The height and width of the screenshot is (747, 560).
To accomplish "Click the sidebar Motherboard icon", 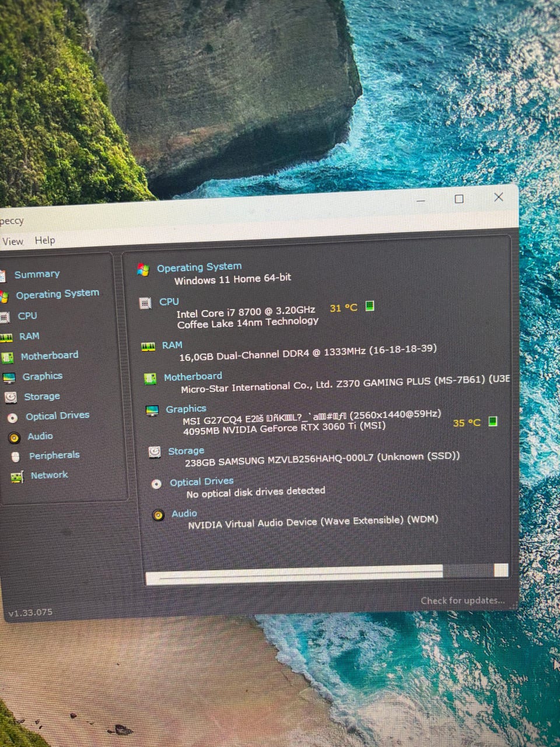I will click(x=8, y=357).
